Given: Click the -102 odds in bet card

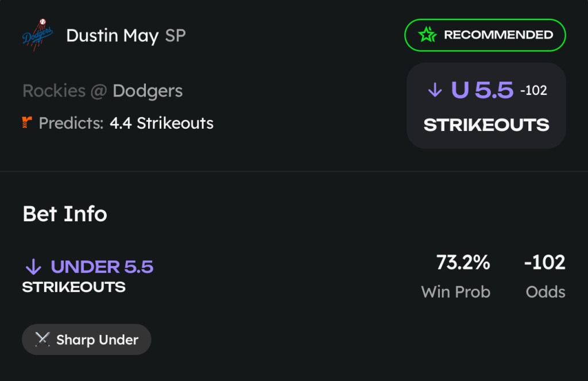Looking at the screenshot, I should 533,90.
